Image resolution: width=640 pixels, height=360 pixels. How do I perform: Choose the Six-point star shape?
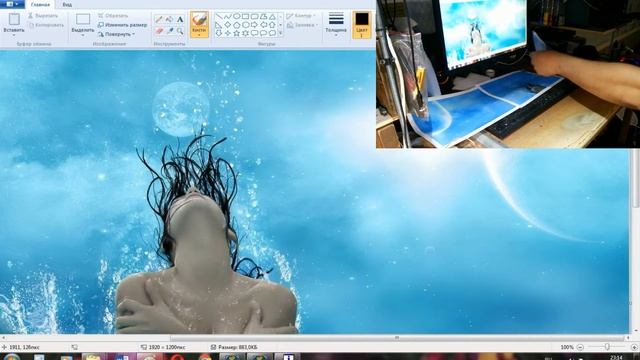tap(245, 33)
